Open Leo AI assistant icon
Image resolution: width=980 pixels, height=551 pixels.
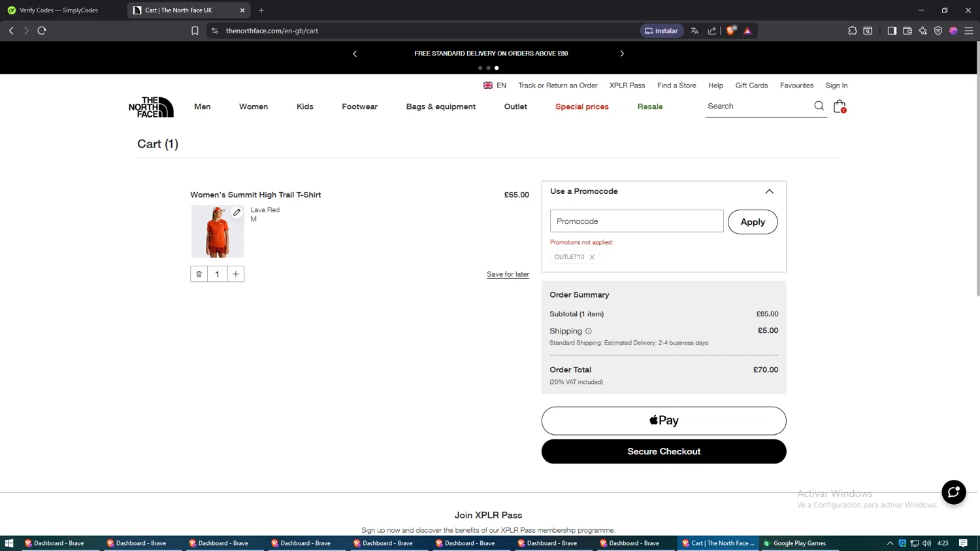[x=923, y=31]
